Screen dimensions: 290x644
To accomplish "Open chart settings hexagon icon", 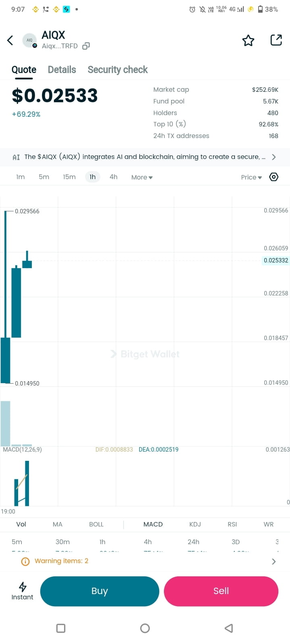I will [x=273, y=177].
